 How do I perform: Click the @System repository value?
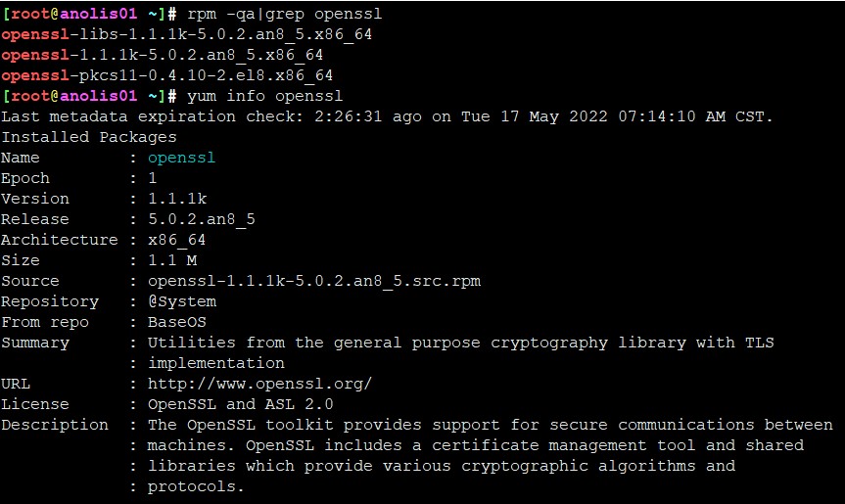click(x=181, y=301)
